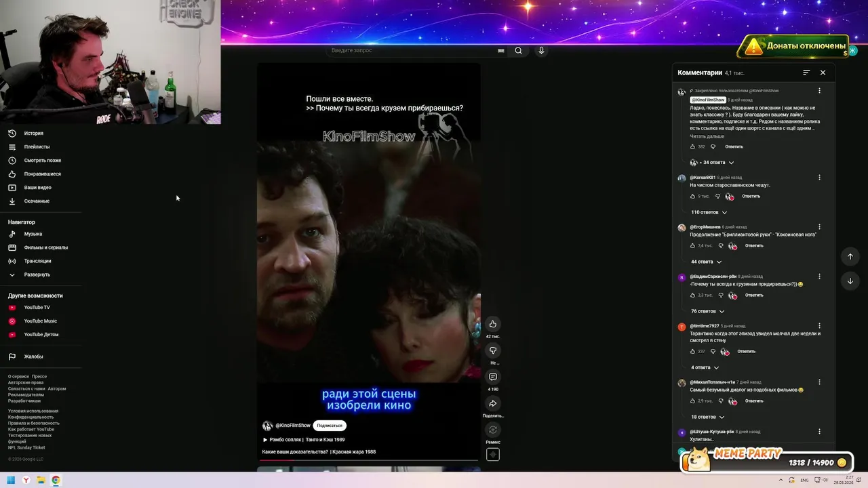
Task: Open YouTube Music link
Action: pyautogui.click(x=41, y=321)
